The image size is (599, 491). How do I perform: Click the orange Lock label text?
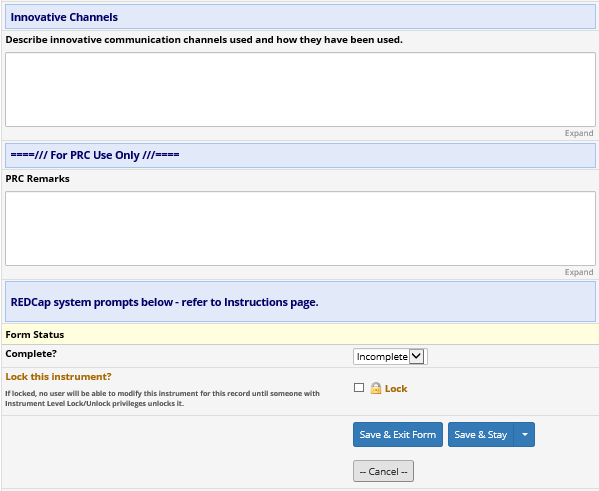396,389
